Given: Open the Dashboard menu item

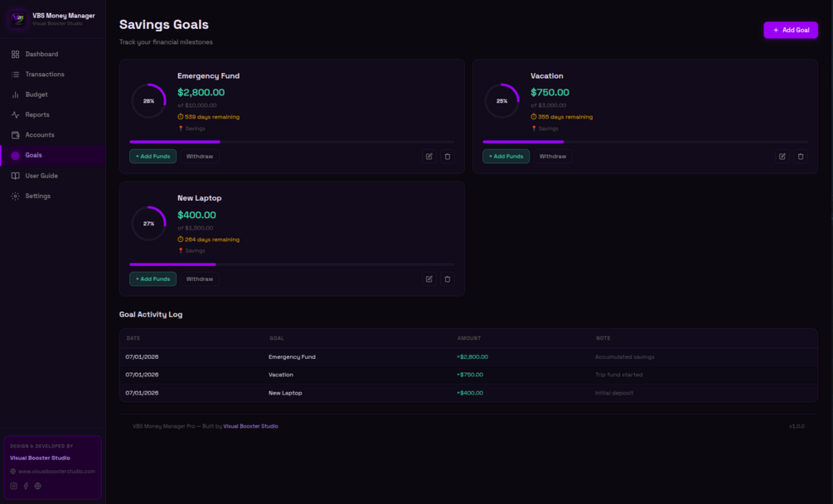Looking at the screenshot, I should tap(52, 54).
